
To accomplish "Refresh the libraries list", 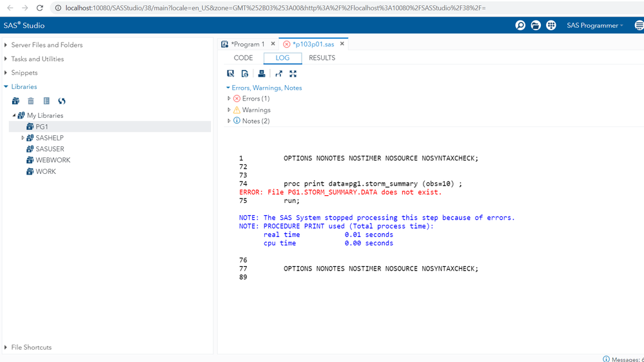I will tap(62, 101).
